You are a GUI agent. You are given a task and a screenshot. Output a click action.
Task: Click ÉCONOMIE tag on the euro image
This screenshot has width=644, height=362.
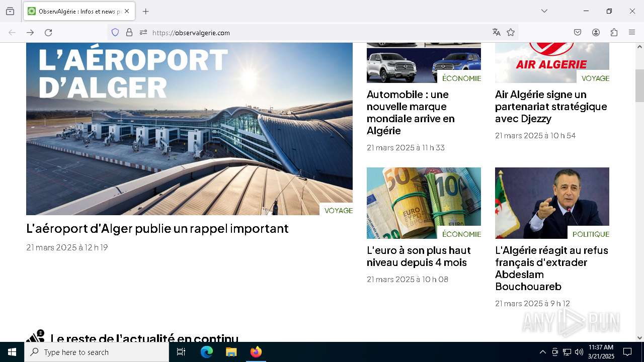tap(461, 234)
